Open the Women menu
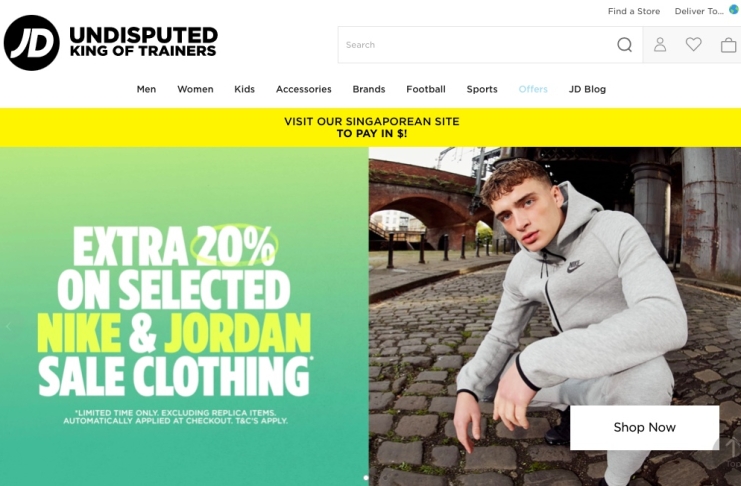Image resolution: width=741 pixels, height=486 pixels. coord(195,89)
